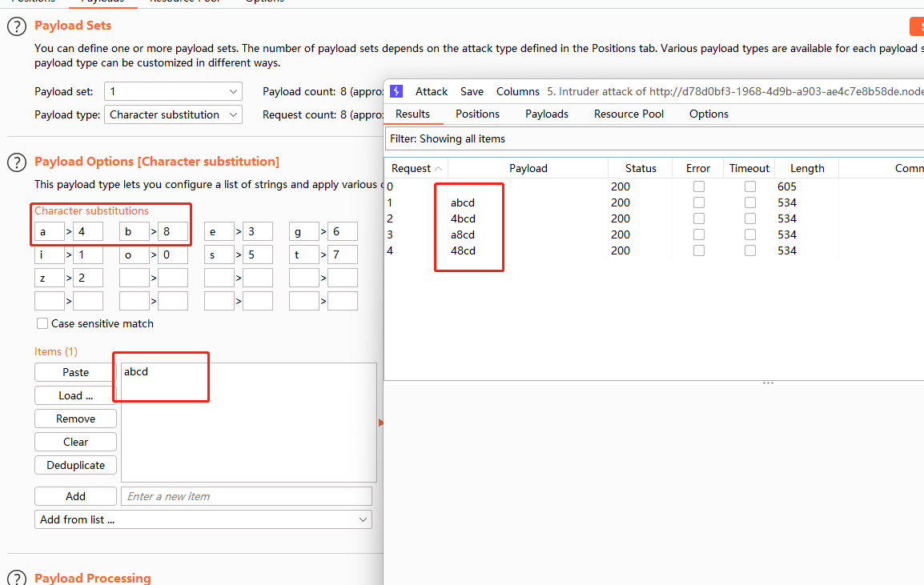Open Payload Processing help icon
The width and height of the screenshot is (924, 585).
pyautogui.click(x=17, y=579)
